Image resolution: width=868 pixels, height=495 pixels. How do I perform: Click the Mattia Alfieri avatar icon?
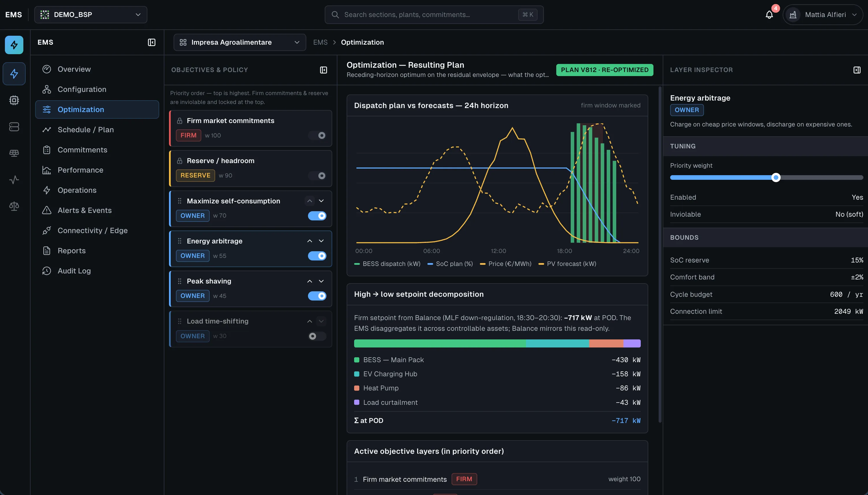[x=793, y=15]
